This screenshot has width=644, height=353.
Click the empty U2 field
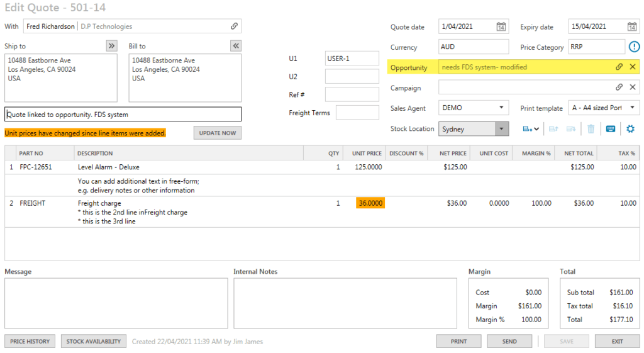pyautogui.click(x=352, y=76)
